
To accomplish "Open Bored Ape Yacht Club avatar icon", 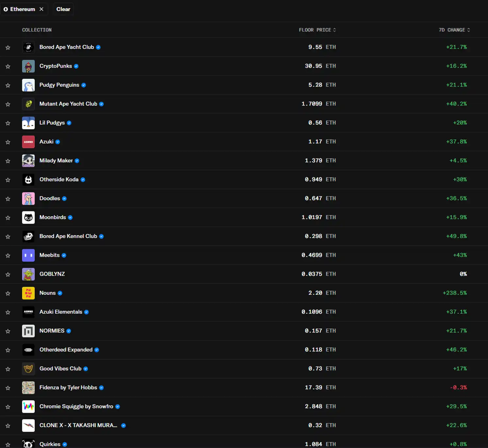I will (x=28, y=47).
